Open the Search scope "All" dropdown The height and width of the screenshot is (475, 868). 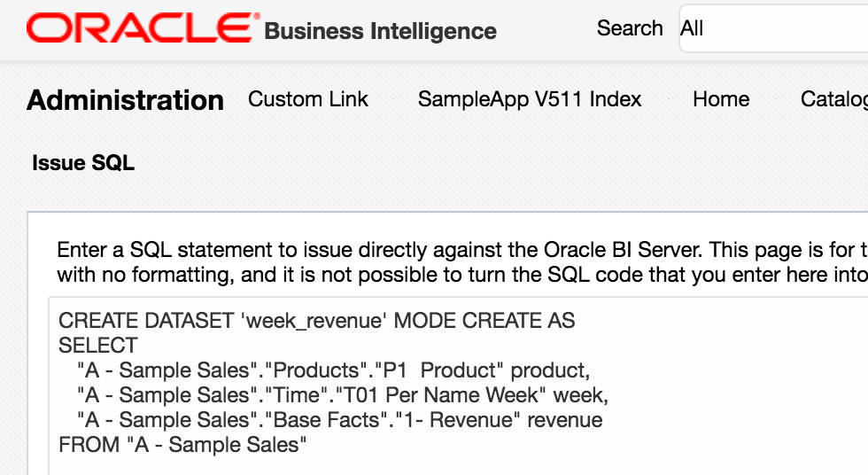771,28
